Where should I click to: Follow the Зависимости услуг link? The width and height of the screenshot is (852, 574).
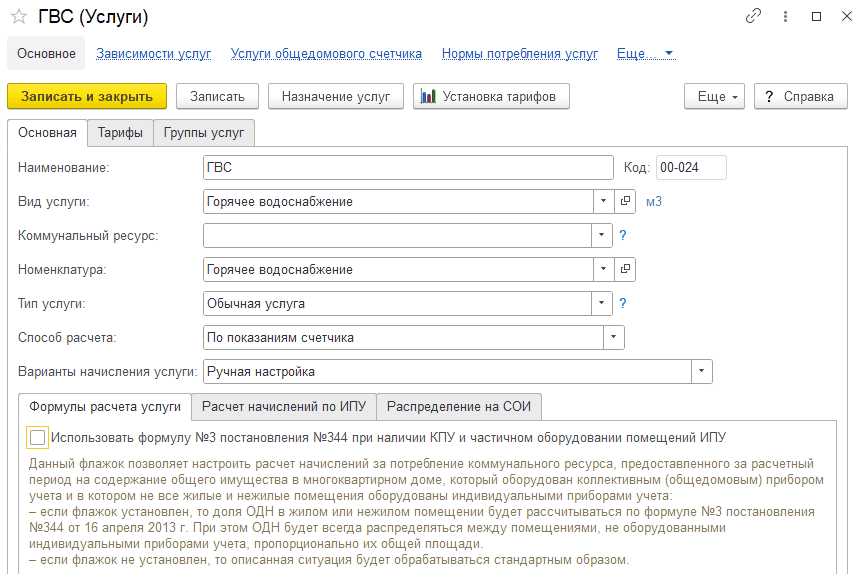pos(154,54)
